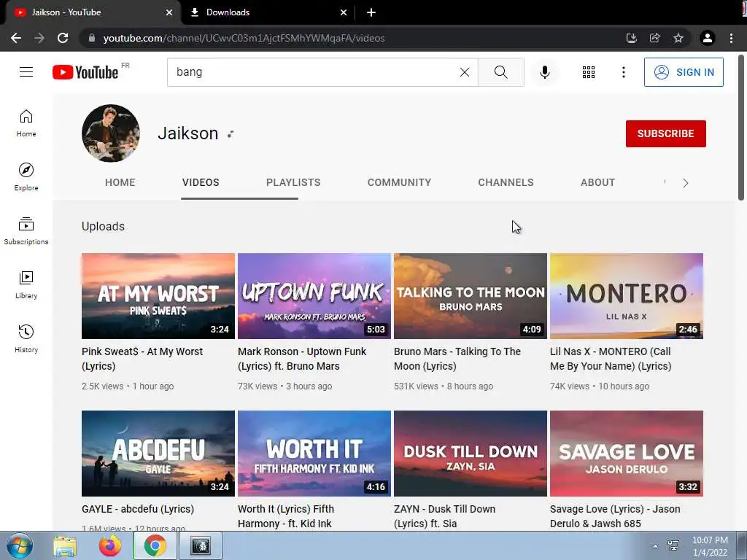Viewport: 747px width, 560px height.
Task: Play the ABCDEFU thumbnail
Action: coord(158,454)
